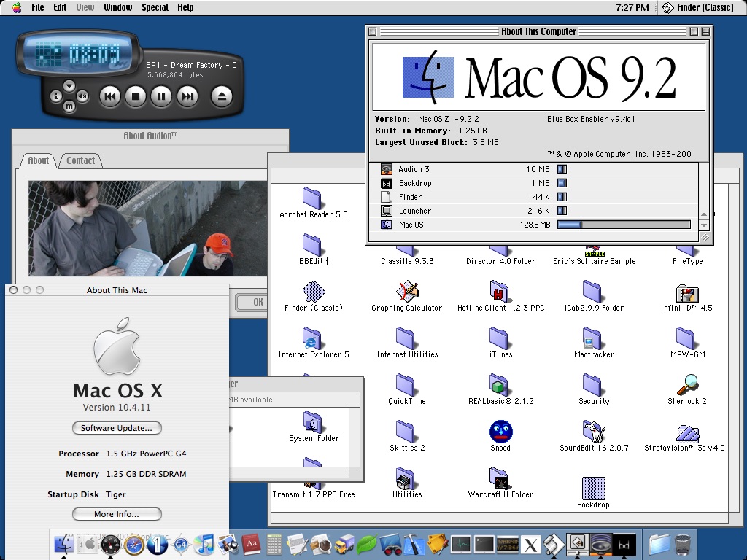The height and width of the screenshot is (560, 747).
Task: Select the SoundEdit 16 2.0.7 folder icon
Action: [x=594, y=432]
